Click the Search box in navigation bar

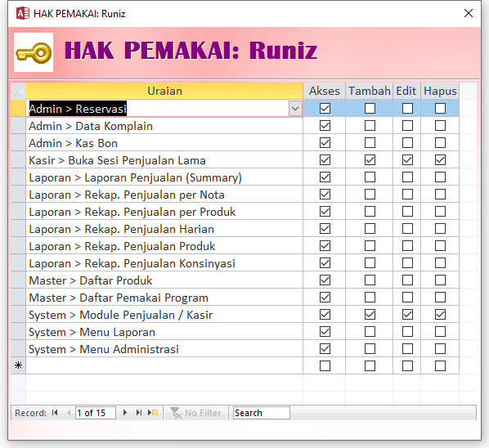pyautogui.click(x=262, y=413)
